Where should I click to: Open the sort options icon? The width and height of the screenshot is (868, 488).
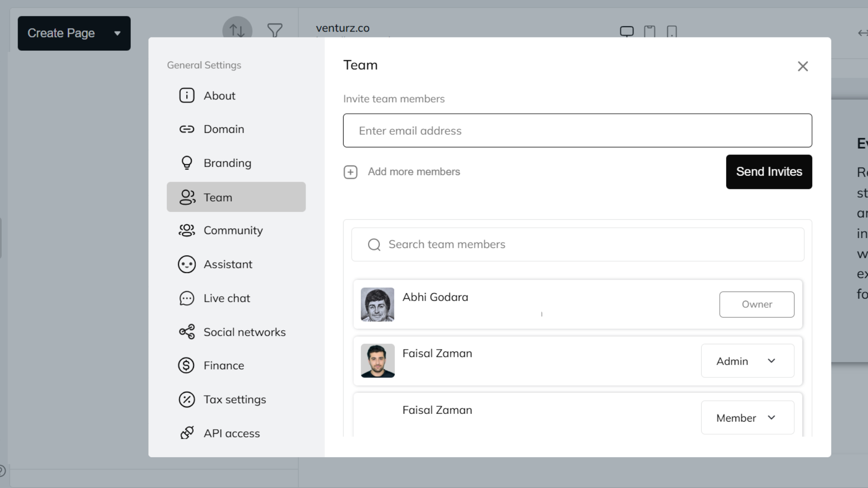click(236, 30)
